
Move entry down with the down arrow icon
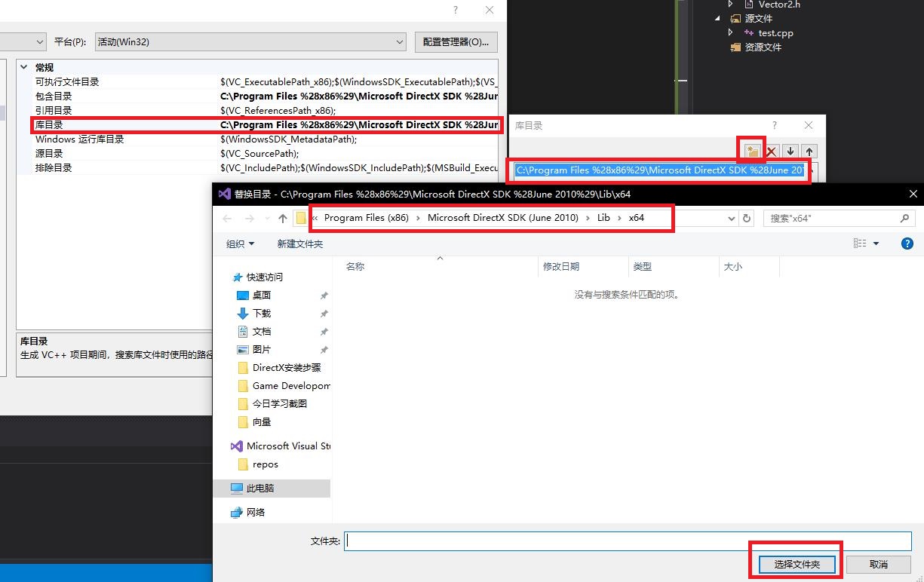point(790,151)
